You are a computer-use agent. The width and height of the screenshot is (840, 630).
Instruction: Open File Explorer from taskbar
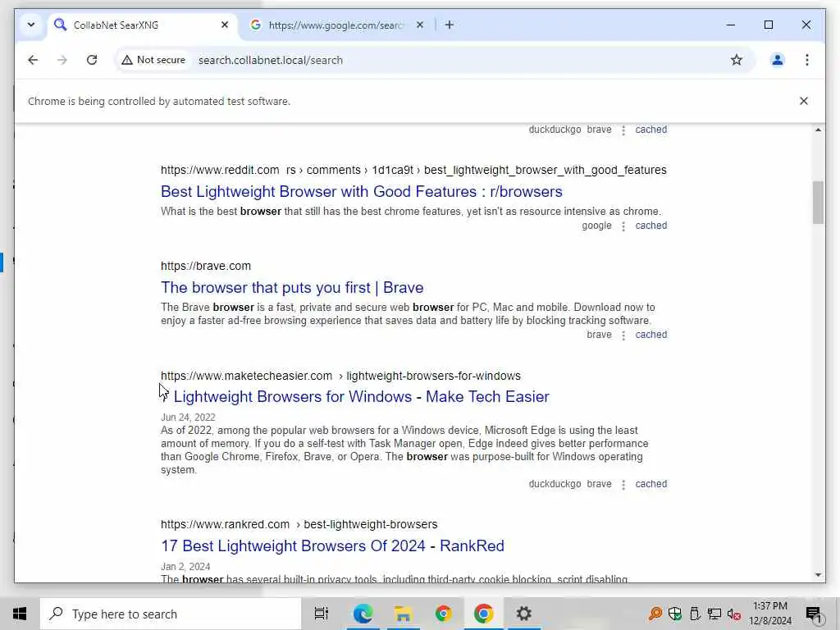click(403, 614)
